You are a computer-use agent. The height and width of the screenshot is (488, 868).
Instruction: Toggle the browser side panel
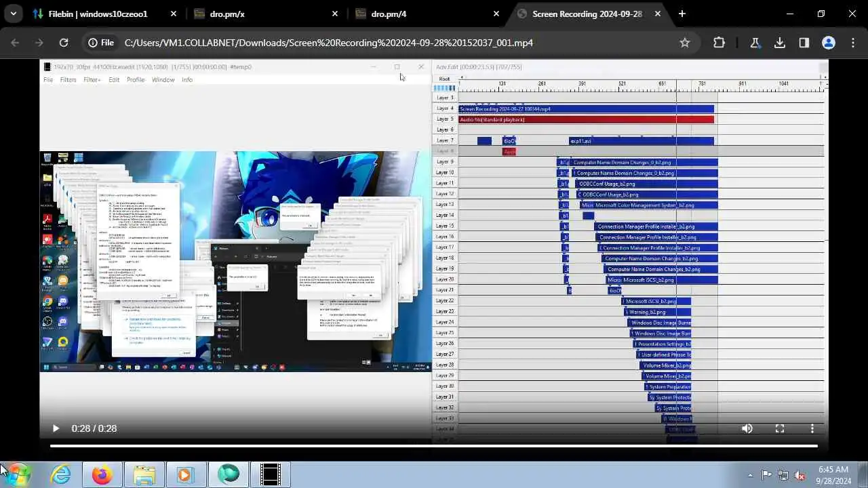click(x=804, y=43)
